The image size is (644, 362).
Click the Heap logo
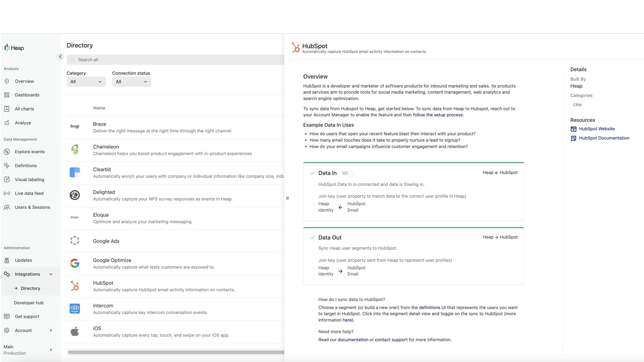(x=14, y=48)
